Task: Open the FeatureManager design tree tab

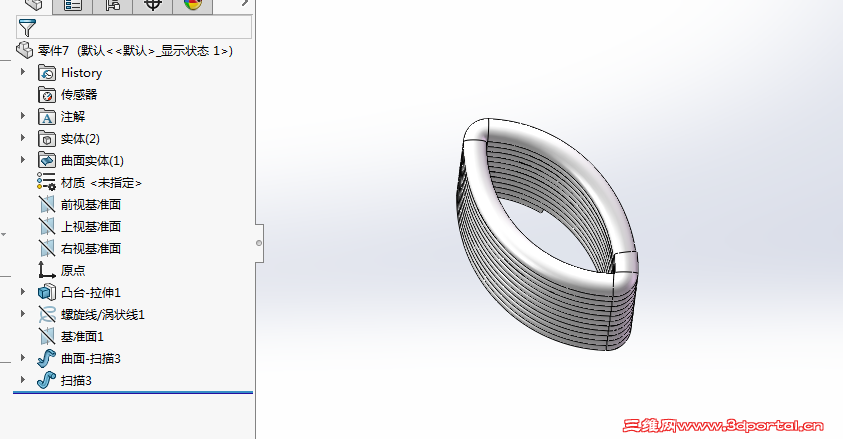Action: 33,5
